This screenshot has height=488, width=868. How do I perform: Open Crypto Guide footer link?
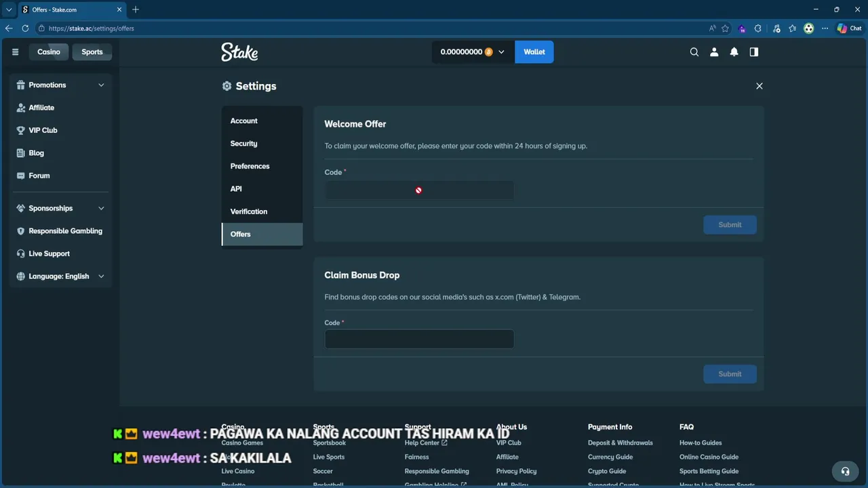click(607, 471)
